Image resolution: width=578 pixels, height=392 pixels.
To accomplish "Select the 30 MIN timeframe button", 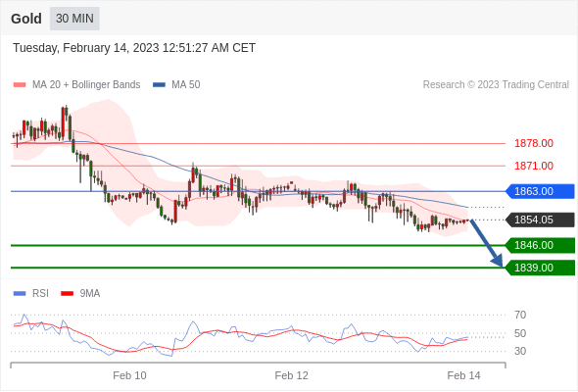I will [x=74, y=19].
